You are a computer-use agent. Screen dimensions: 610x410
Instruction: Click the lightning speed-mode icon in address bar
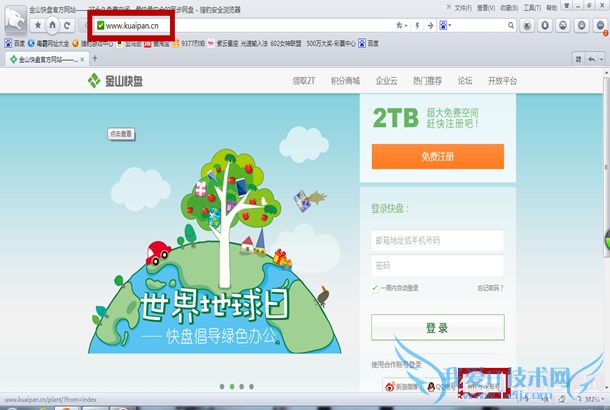pyautogui.click(x=417, y=26)
